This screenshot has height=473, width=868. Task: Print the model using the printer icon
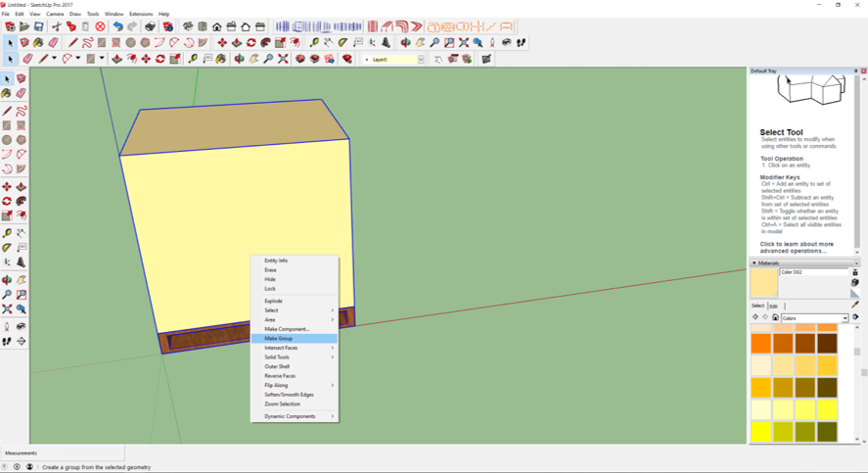click(x=150, y=26)
